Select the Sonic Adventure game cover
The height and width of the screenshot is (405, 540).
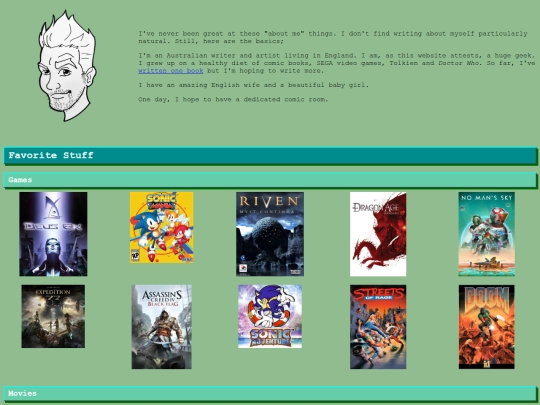270,316
